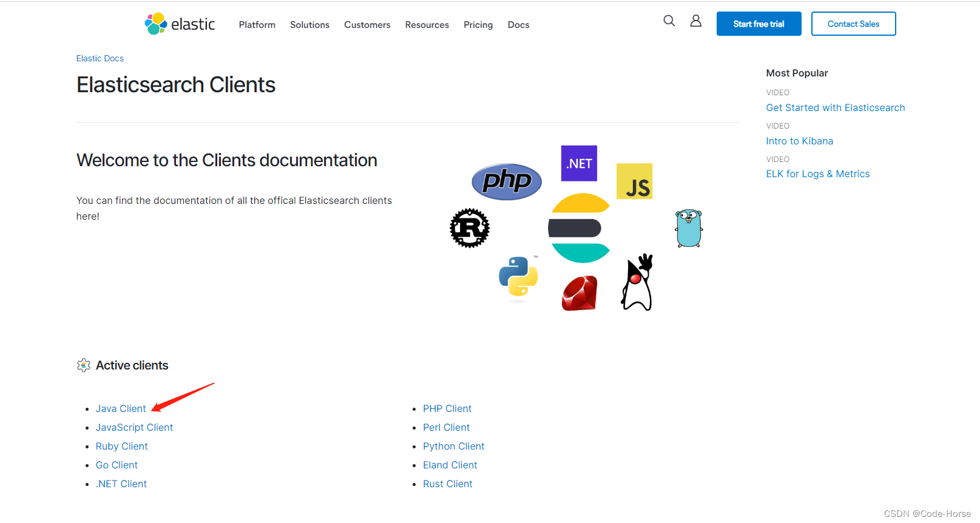The image size is (980, 523).
Task: Open the .NET Client link
Action: coord(121,484)
